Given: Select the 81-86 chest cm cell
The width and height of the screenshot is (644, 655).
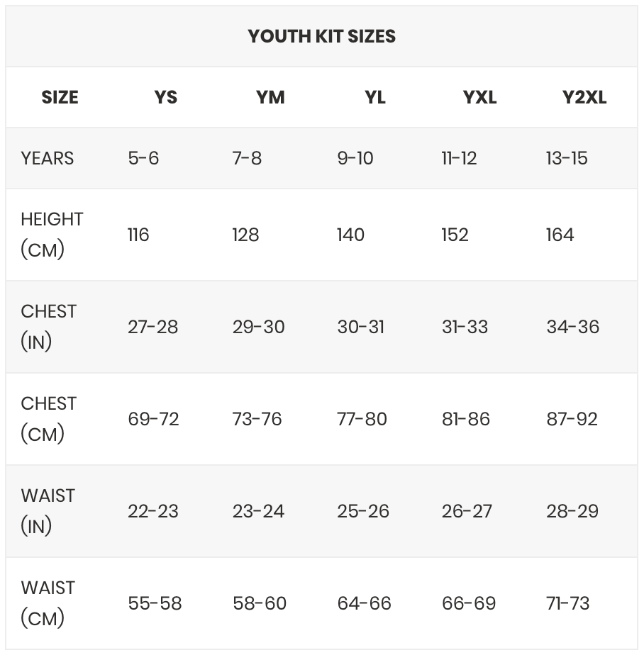Looking at the screenshot, I should click(465, 419).
